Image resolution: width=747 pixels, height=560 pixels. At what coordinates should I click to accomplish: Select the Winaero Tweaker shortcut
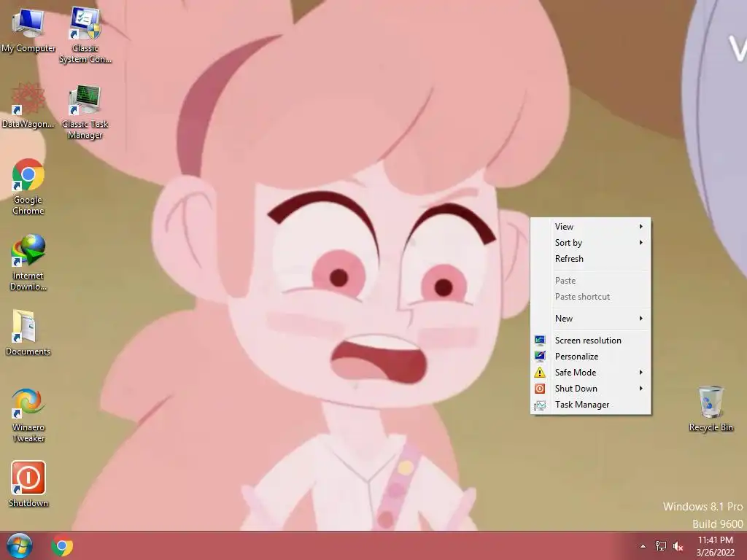tap(28, 415)
